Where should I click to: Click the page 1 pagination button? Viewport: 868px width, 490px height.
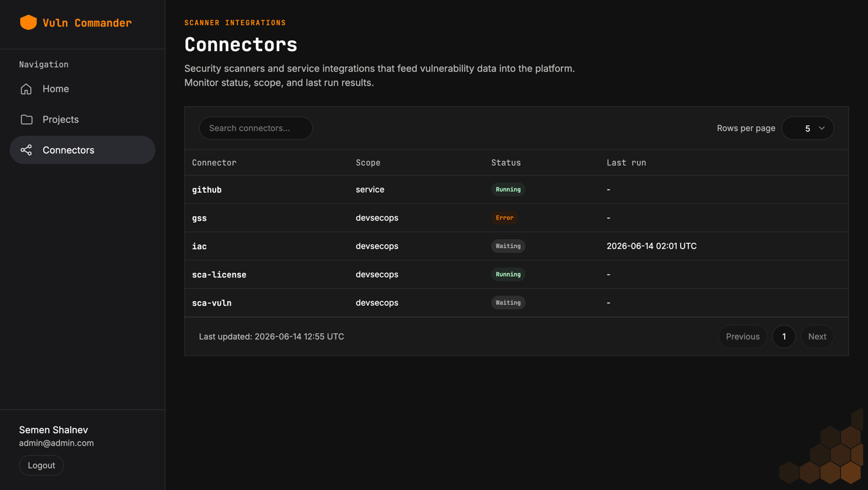784,337
